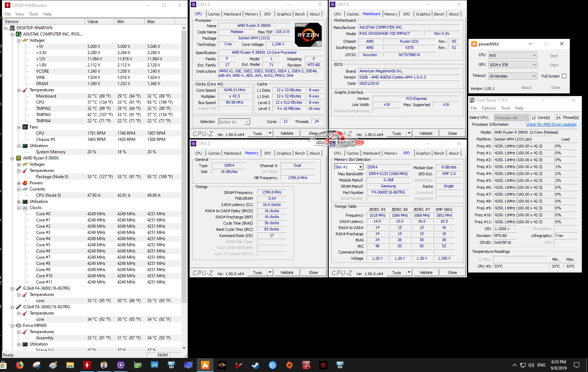Collapse the Clocks tree node in HWMonitor
Screen dimensions: 588x372
(19, 208)
